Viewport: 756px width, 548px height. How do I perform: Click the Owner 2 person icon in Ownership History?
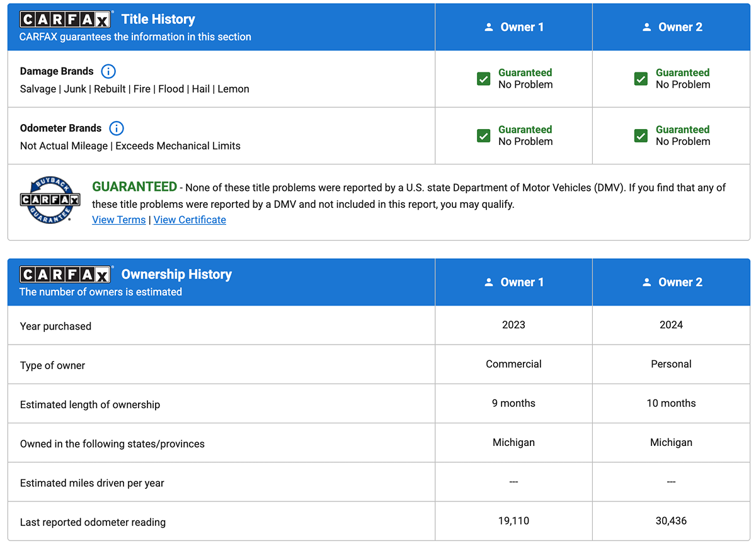(646, 282)
